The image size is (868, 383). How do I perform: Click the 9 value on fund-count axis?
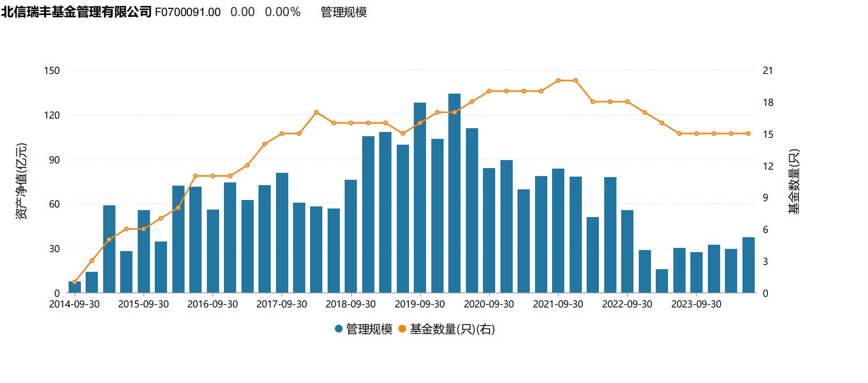tap(765, 197)
